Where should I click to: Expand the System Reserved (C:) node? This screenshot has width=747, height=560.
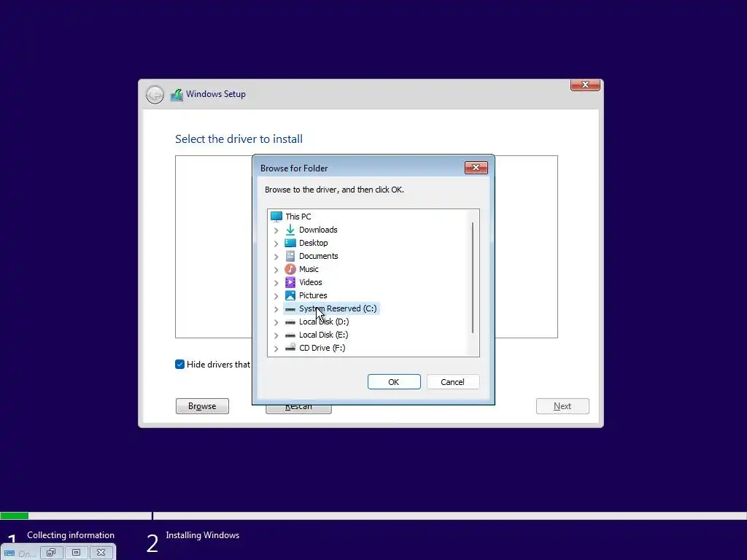[x=276, y=309]
